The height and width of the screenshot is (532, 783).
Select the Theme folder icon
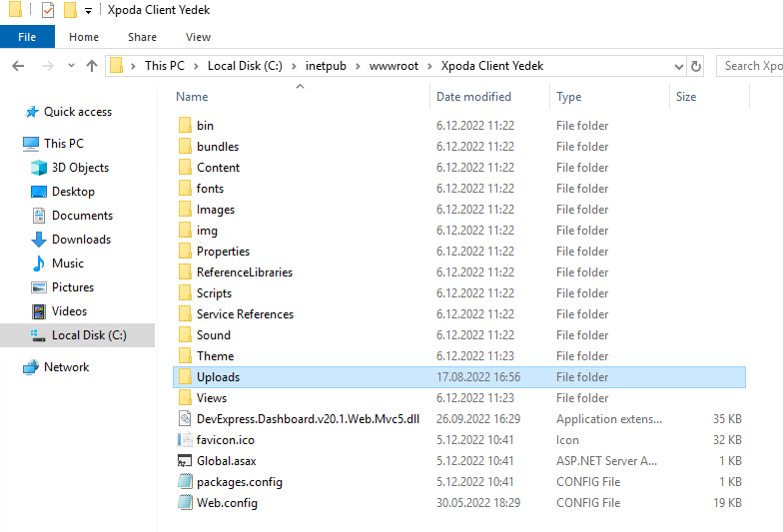tap(185, 355)
